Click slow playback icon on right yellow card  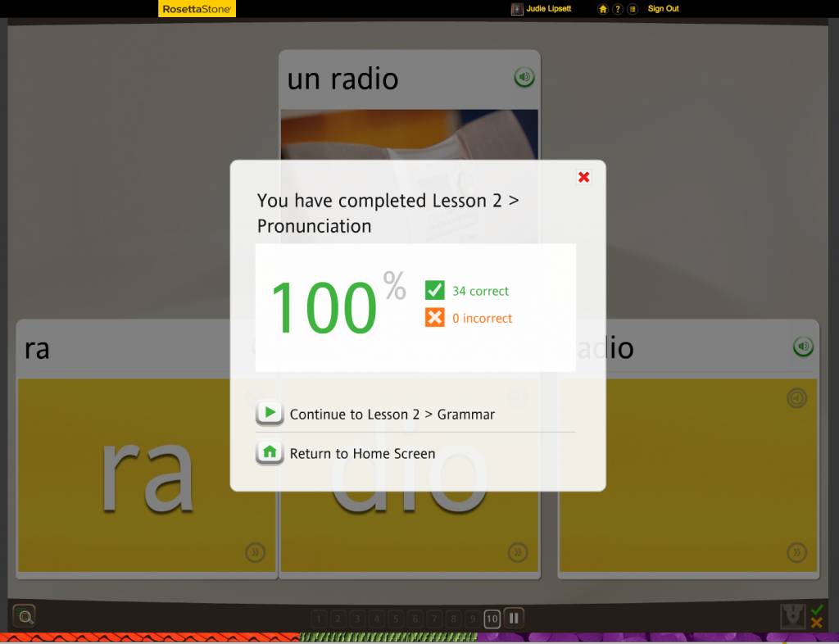click(x=796, y=552)
